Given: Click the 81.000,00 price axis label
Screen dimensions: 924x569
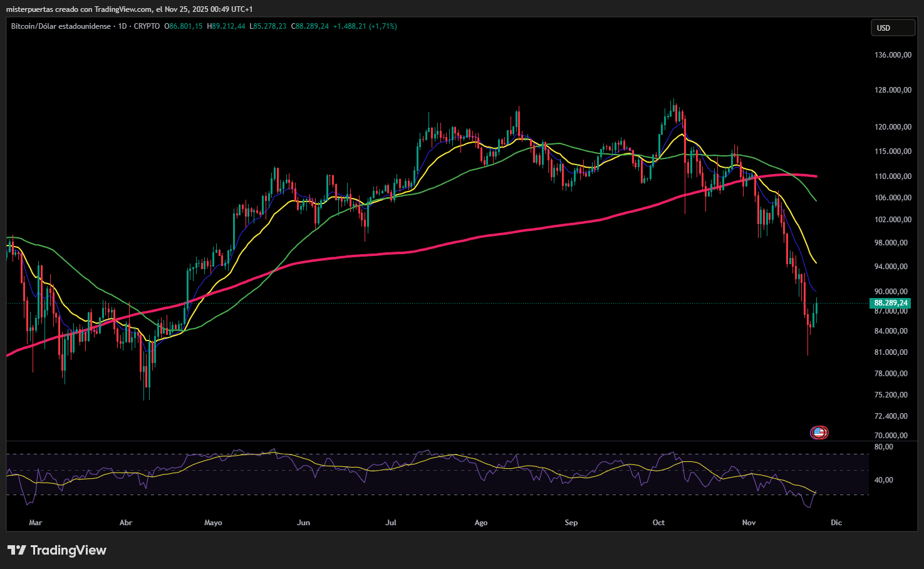Looking at the screenshot, I should (891, 352).
